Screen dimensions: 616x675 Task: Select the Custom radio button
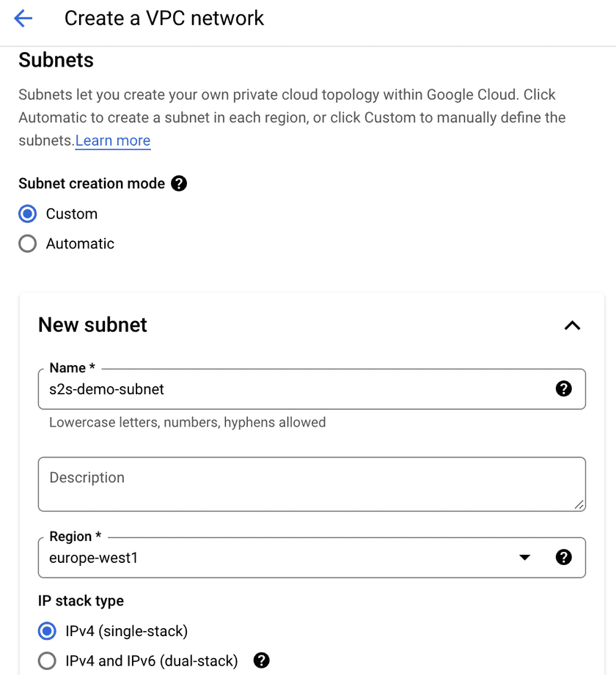tap(28, 214)
